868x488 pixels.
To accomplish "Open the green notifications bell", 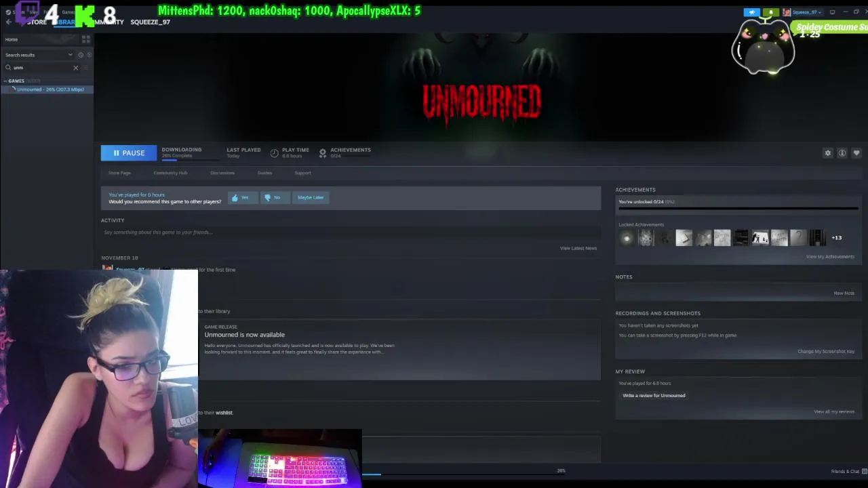I will pos(771,12).
